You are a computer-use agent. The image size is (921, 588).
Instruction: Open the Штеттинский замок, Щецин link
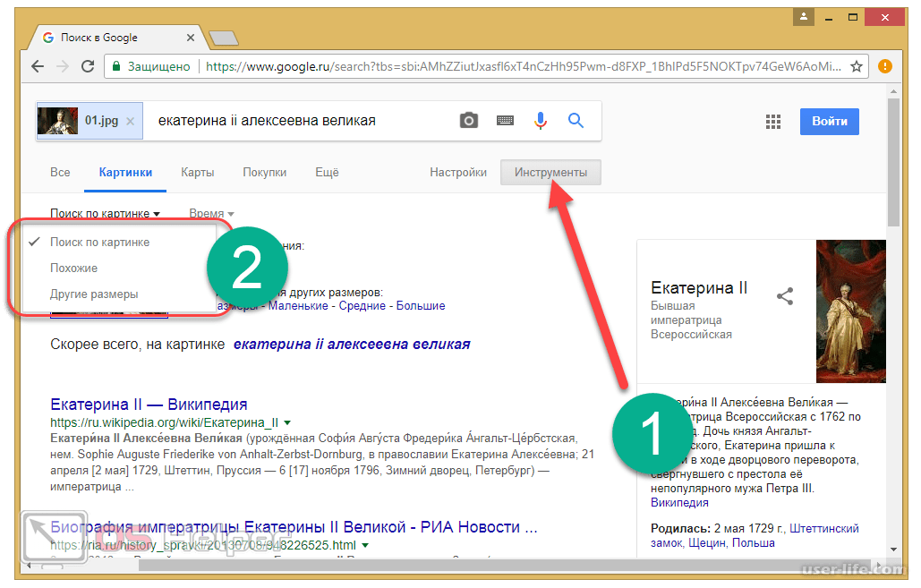point(755,536)
